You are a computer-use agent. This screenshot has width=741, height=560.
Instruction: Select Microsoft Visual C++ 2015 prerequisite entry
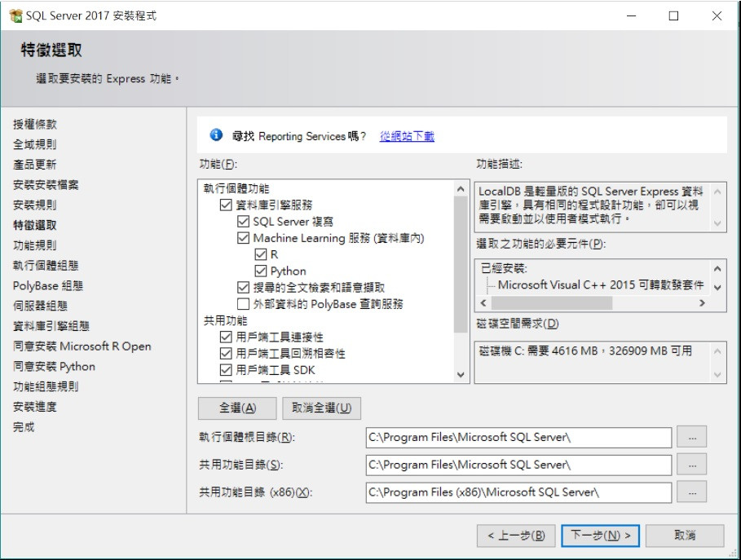(x=601, y=285)
